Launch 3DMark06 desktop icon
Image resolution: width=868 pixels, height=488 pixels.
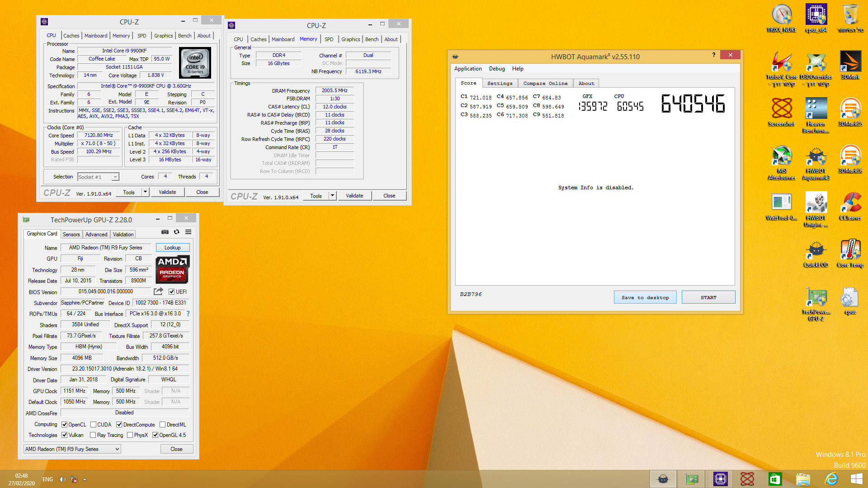click(x=850, y=159)
